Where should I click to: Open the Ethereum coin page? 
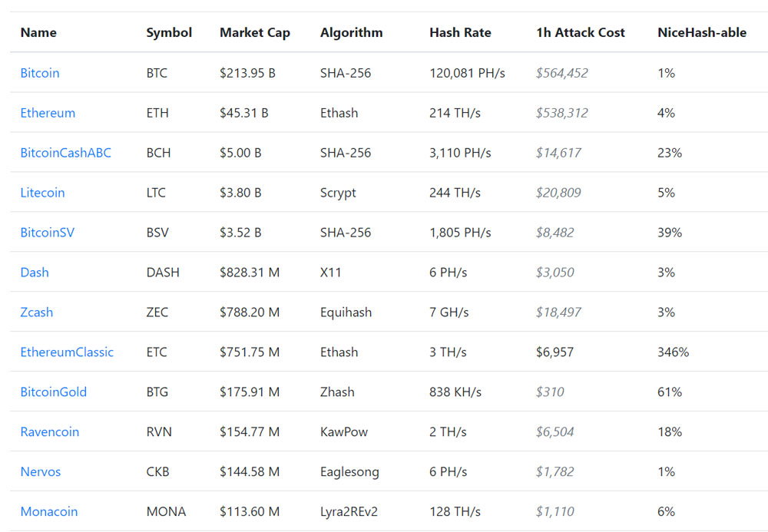(48, 113)
